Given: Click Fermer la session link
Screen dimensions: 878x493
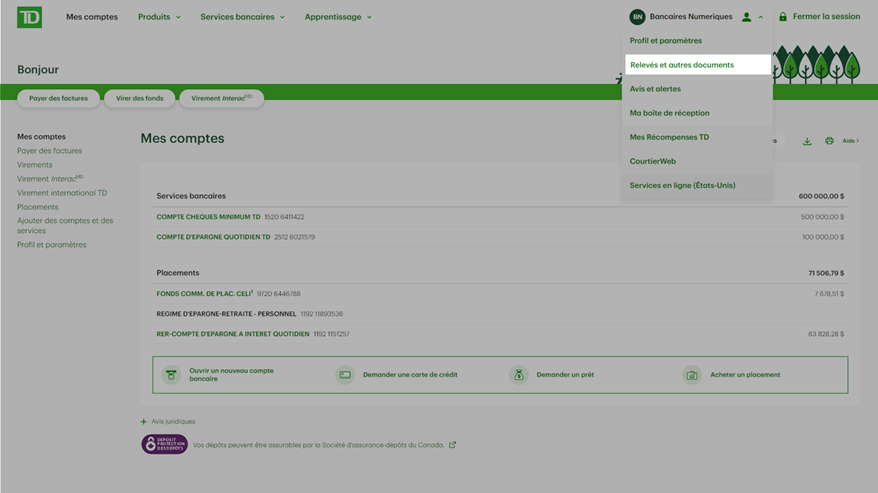Looking at the screenshot, I should (x=826, y=17).
